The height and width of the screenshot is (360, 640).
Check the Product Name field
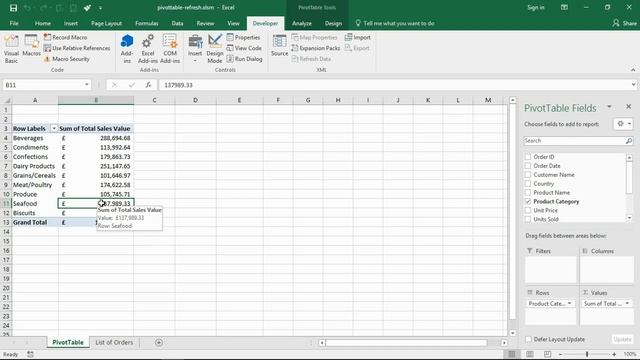click(528, 193)
